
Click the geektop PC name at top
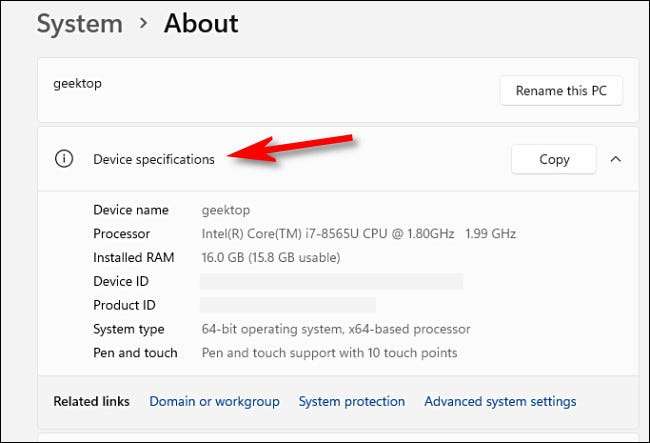pyautogui.click(x=77, y=84)
